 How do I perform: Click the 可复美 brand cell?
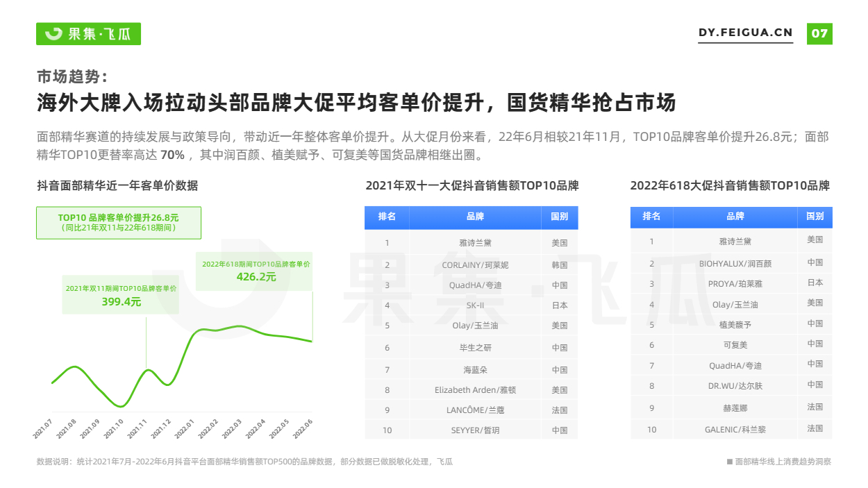coord(735,345)
